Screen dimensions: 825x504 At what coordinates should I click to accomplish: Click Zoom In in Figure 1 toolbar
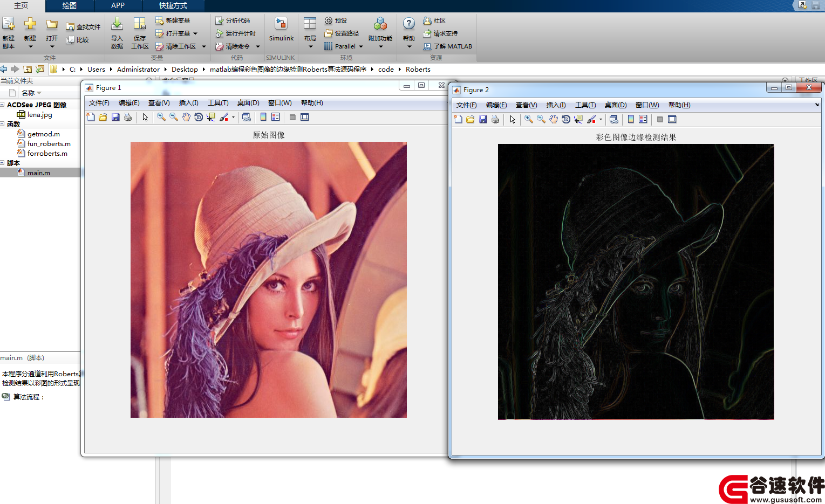click(x=161, y=117)
